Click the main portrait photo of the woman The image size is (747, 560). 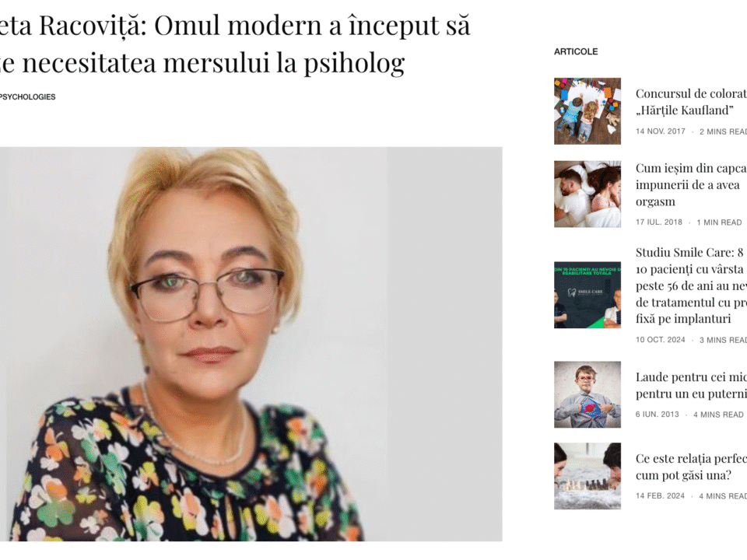(251, 344)
